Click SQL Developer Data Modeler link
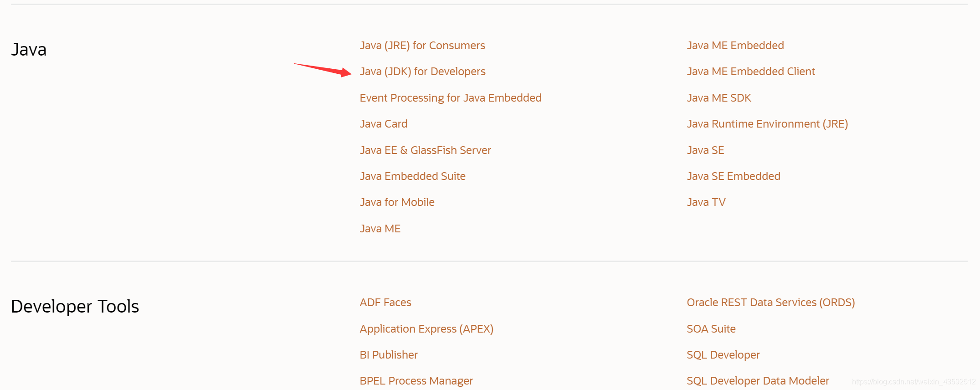The height and width of the screenshot is (390, 980). [758, 381]
